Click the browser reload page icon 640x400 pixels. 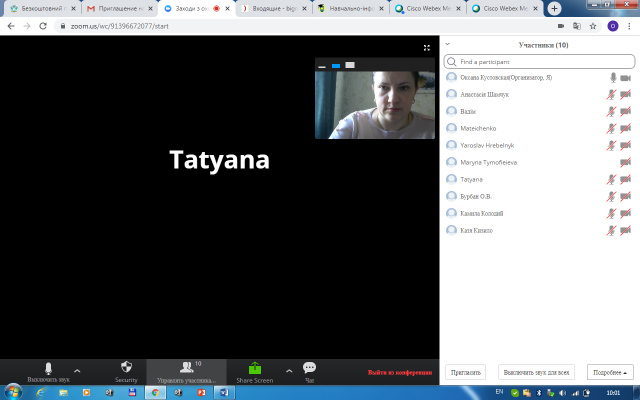[43, 25]
